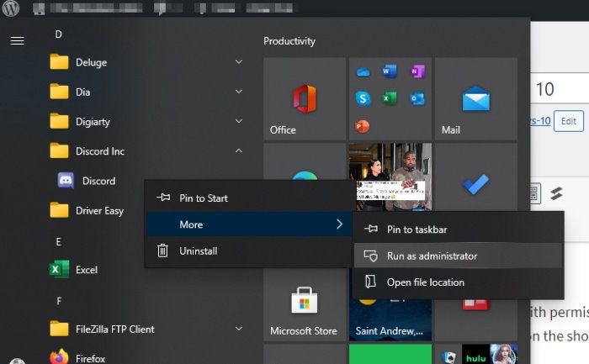The image size is (589, 364).
Task: Open the Start menu hamburger navigation icon
Action: coord(18,40)
